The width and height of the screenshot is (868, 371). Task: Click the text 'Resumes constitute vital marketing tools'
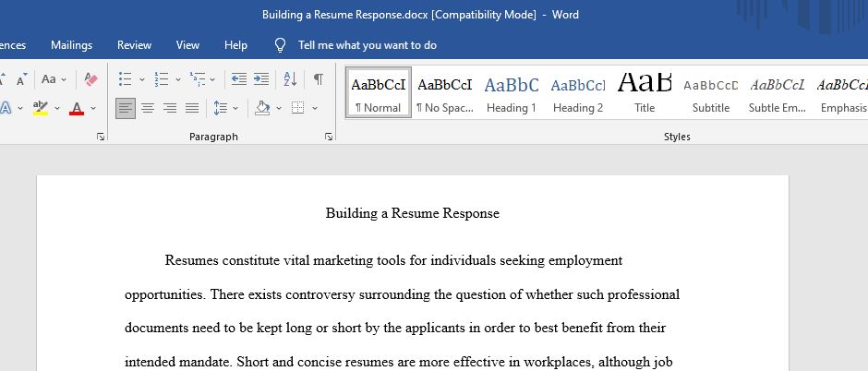point(285,260)
